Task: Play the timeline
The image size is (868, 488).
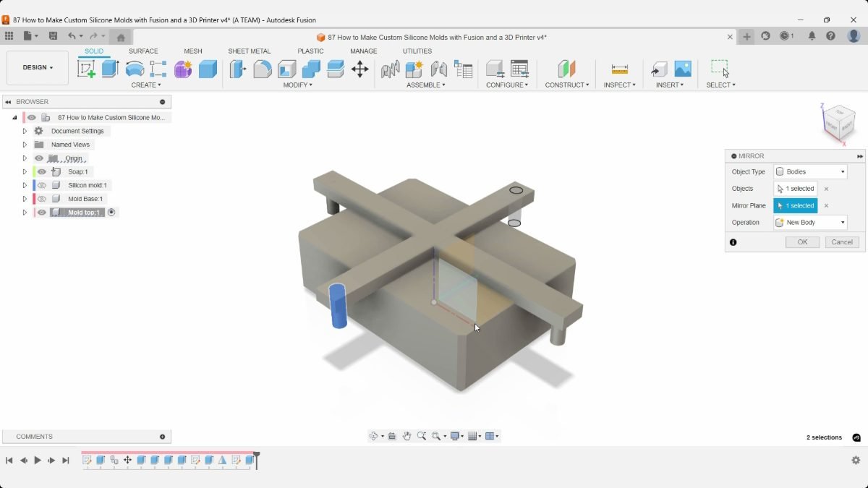Action: click(x=38, y=460)
